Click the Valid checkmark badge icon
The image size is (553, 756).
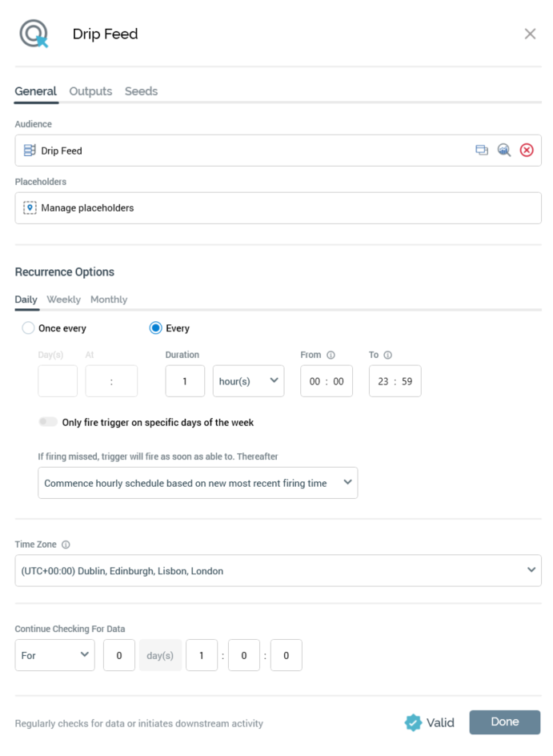pyautogui.click(x=413, y=722)
